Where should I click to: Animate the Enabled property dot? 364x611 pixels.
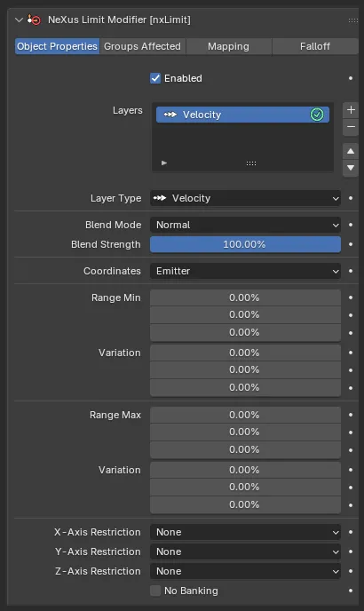351,78
